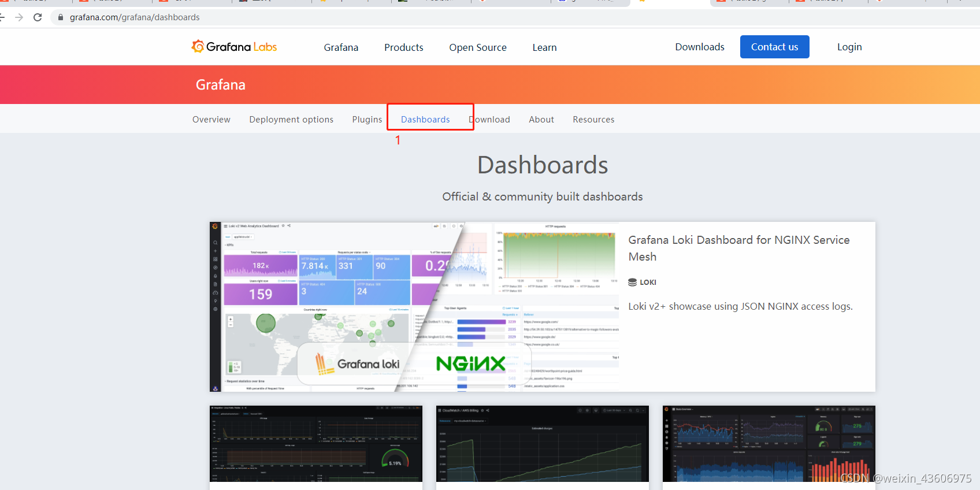Switch to the Plugins tab
This screenshot has height=490, width=980.
[x=367, y=120]
